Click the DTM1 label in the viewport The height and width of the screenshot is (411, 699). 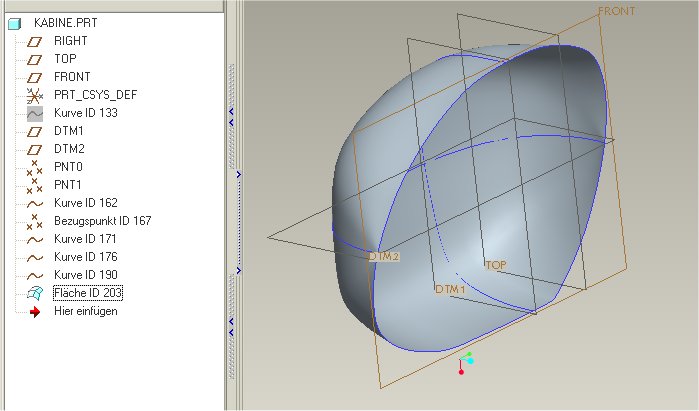pos(450,289)
